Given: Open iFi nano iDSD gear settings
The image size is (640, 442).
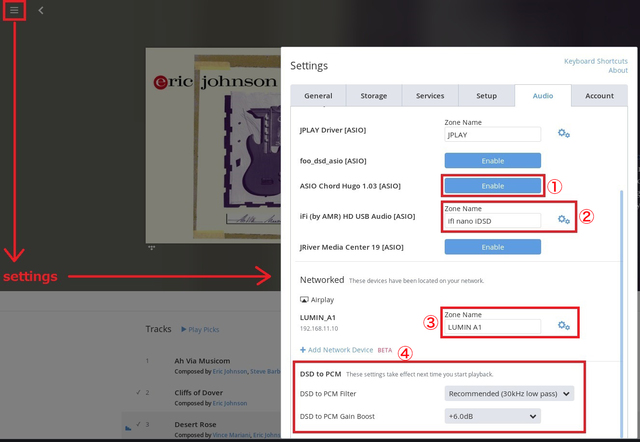Looking at the screenshot, I should point(564,220).
